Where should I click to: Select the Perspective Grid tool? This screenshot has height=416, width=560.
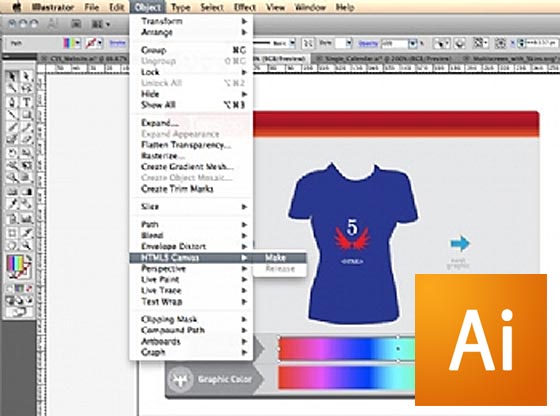pyautogui.click(x=26, y=178)
